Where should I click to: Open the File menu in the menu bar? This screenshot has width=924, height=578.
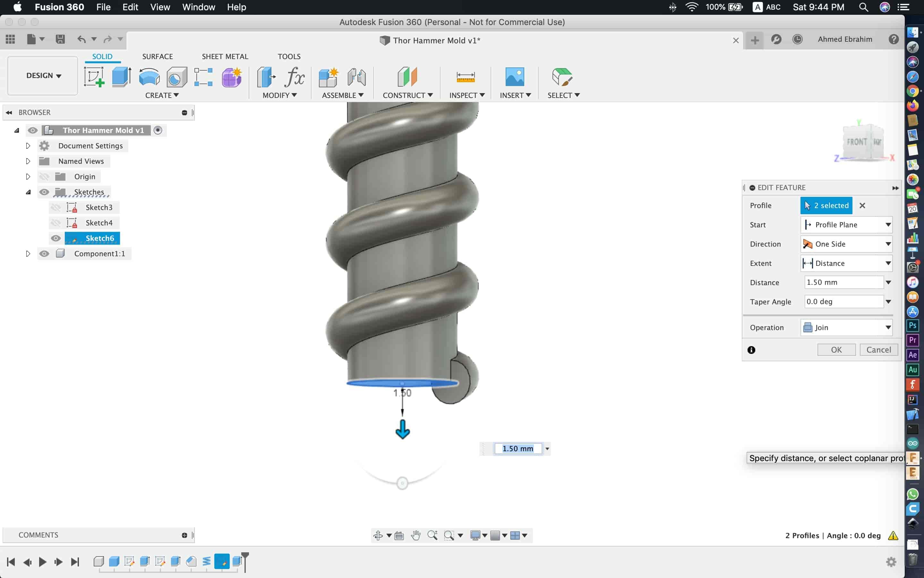(104, 7)
